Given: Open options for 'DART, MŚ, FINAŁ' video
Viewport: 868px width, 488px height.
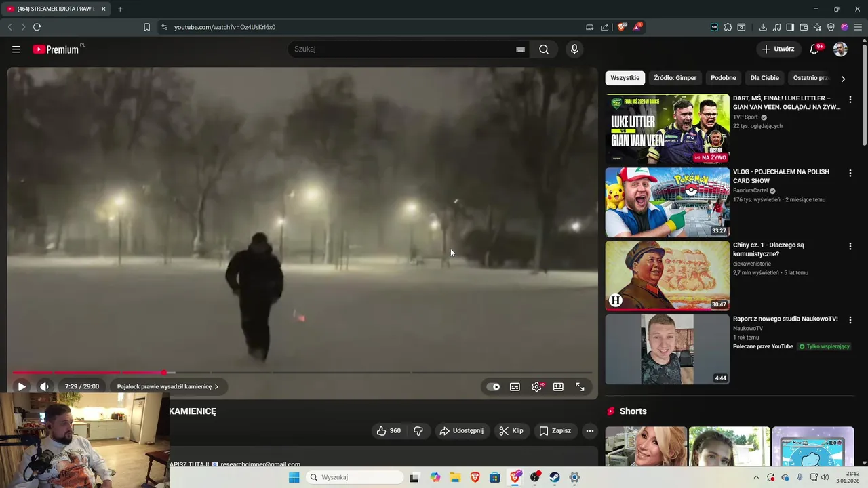Looking at the screenshot, I should point(850,100).
